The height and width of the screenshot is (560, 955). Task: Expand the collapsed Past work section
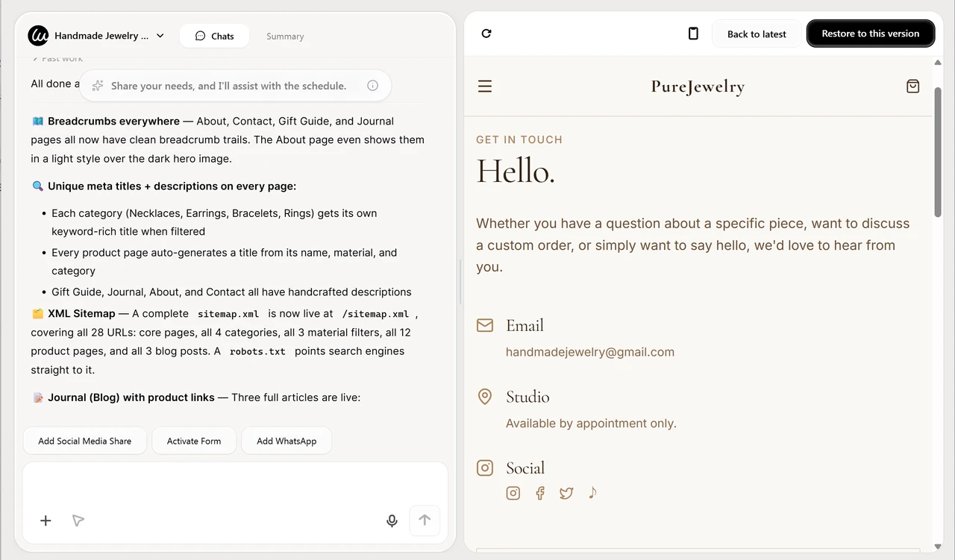coord(58,58)
